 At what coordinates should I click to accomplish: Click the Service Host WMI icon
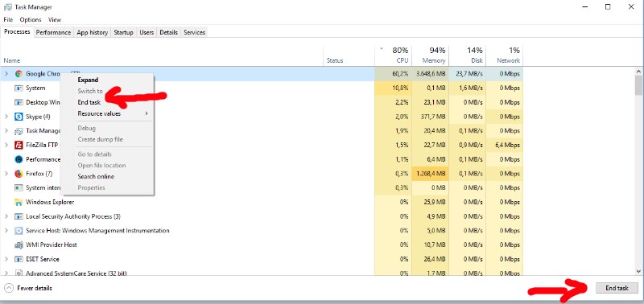[x=19, y=231]
